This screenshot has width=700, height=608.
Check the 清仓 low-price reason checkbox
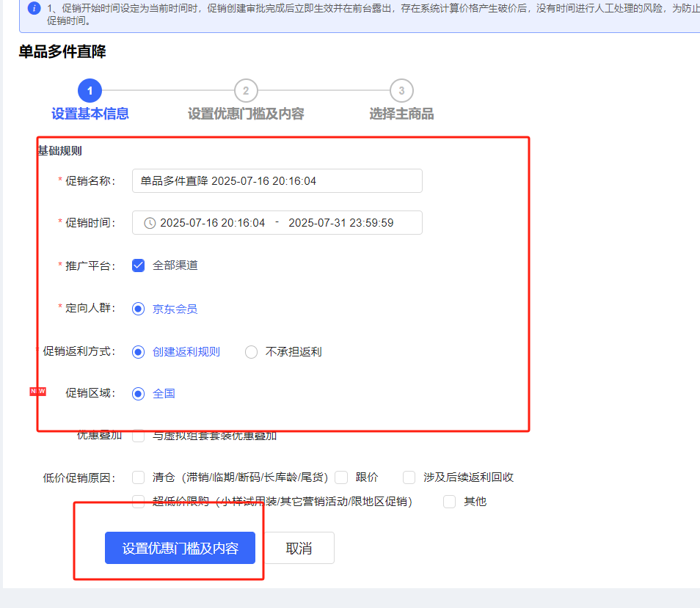tap(138, 477)
